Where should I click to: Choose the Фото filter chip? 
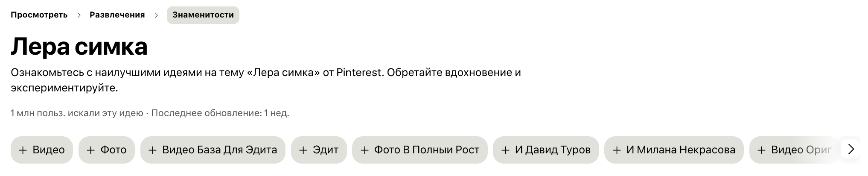click(x=107, y=150)
